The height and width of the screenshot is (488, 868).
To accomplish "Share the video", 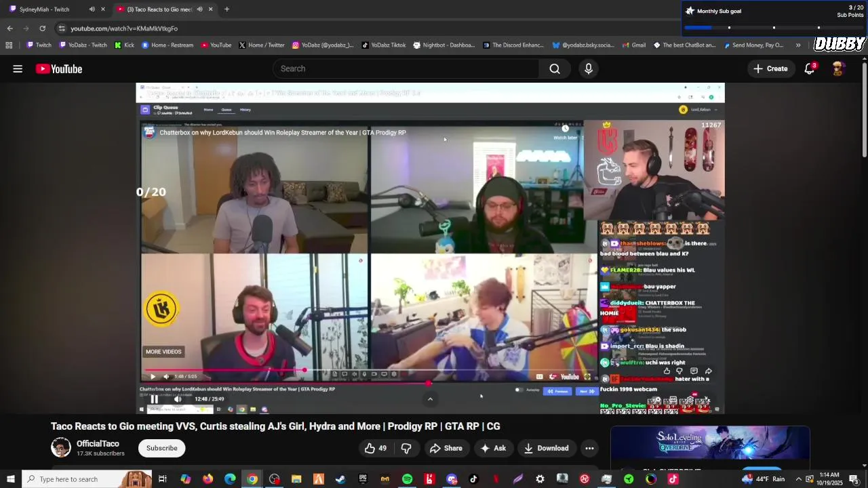I will point(446,448).
